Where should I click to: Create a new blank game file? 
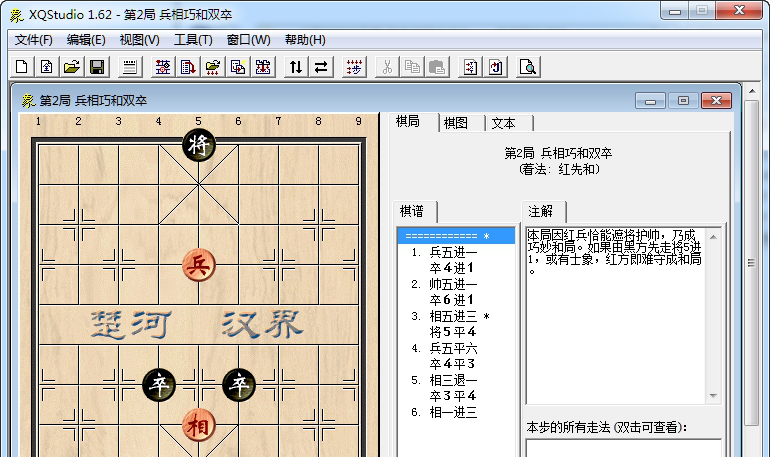point(22,67)
